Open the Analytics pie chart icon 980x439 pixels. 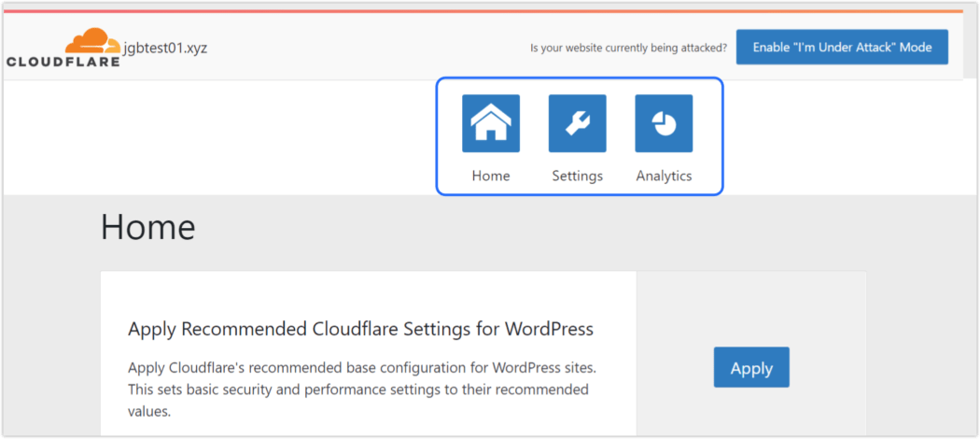pos(664,123)
